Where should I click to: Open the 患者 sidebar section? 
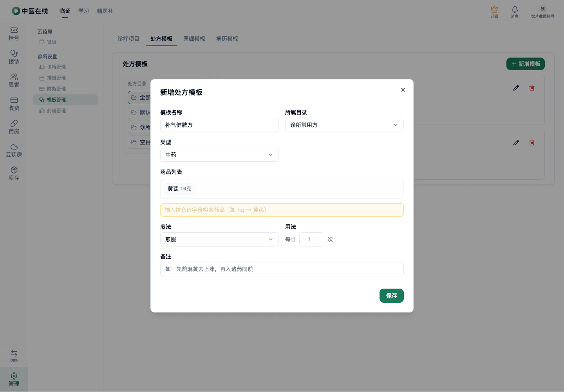(14, 81)
